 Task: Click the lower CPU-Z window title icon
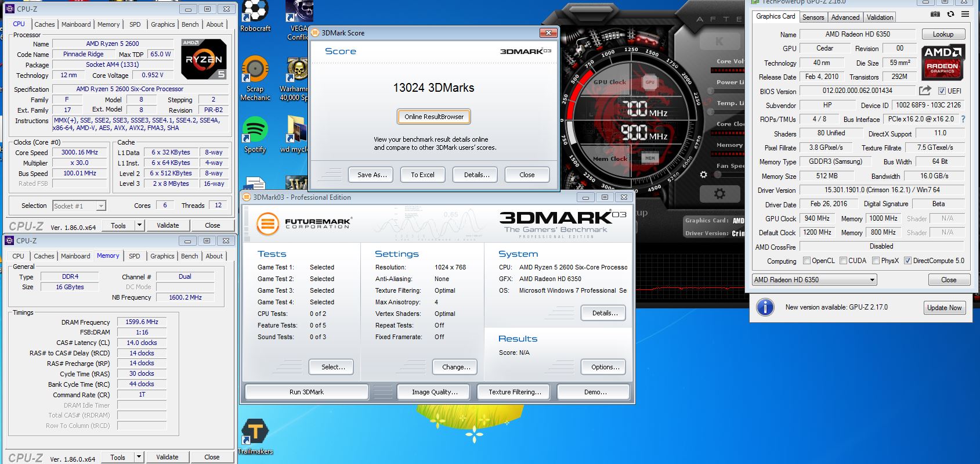click(9, 240)
